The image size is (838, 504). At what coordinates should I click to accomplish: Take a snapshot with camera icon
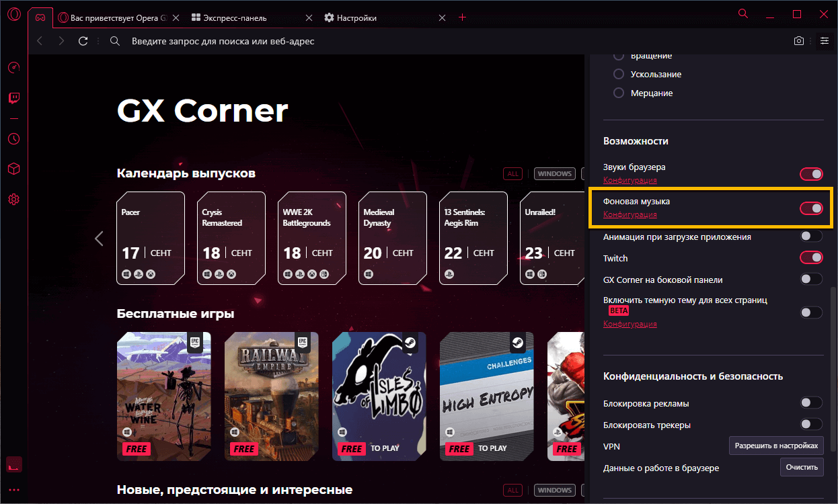coord(798,41)
